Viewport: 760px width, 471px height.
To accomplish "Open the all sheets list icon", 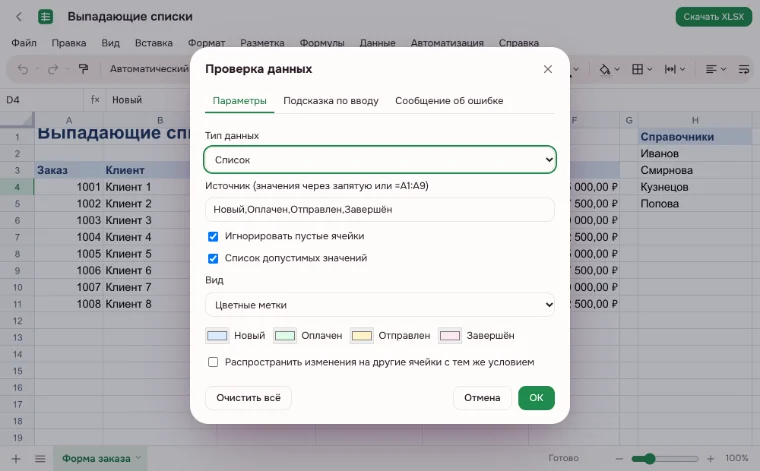I will 40,458.
